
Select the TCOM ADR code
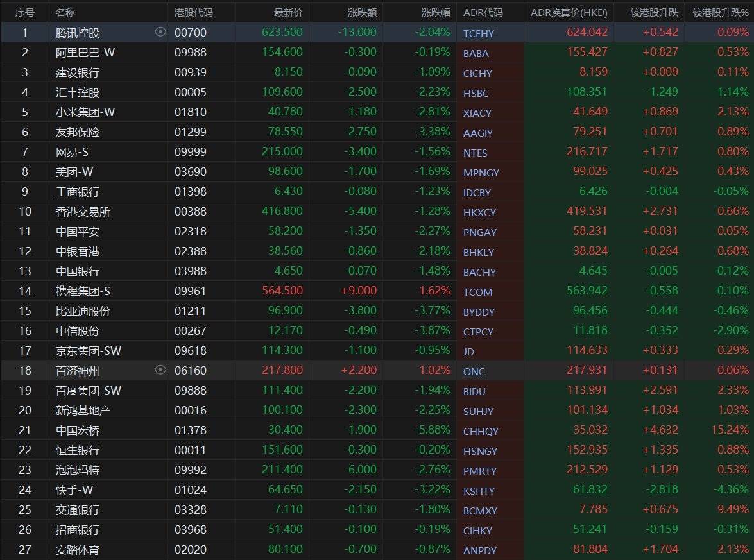(x=477, y=292)
